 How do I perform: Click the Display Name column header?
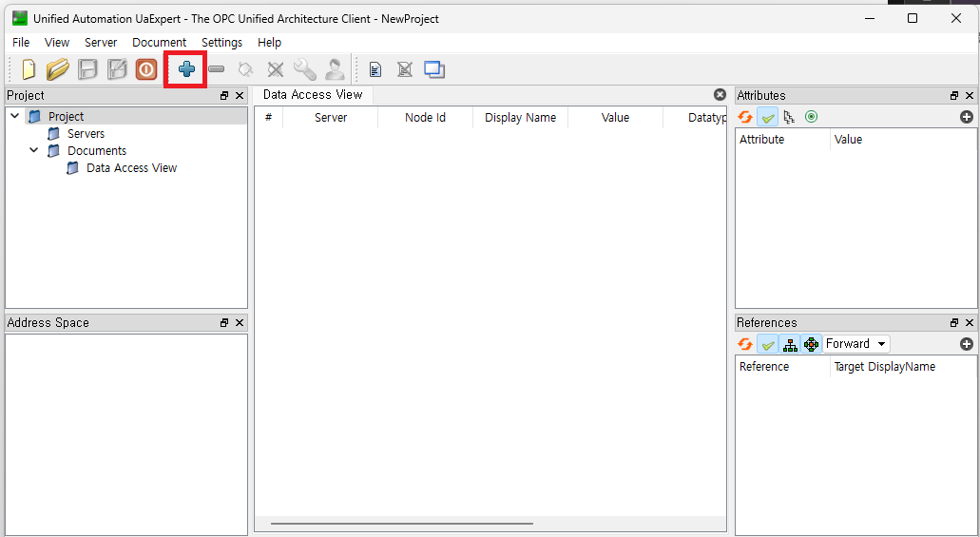520,118
